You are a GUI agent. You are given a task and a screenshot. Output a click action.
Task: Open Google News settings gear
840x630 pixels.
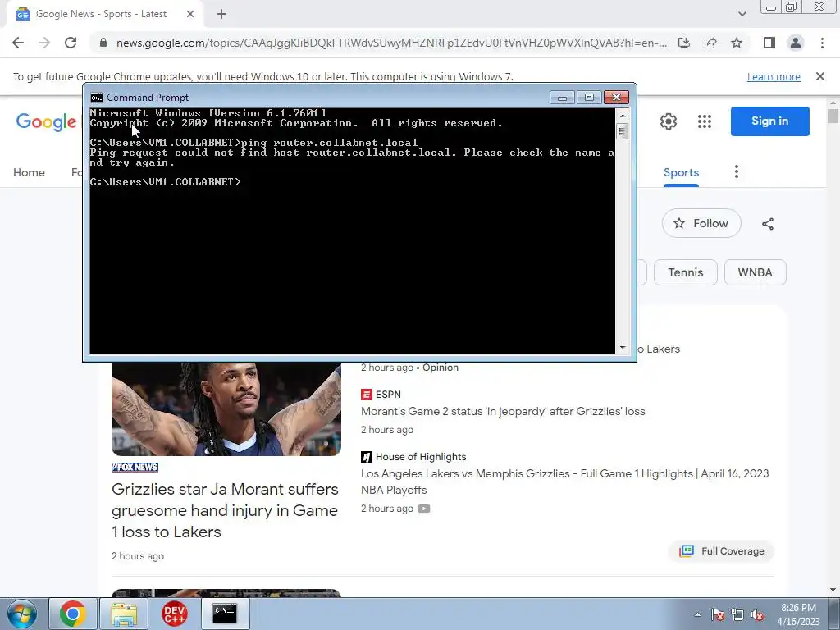[x=668, y=121]
